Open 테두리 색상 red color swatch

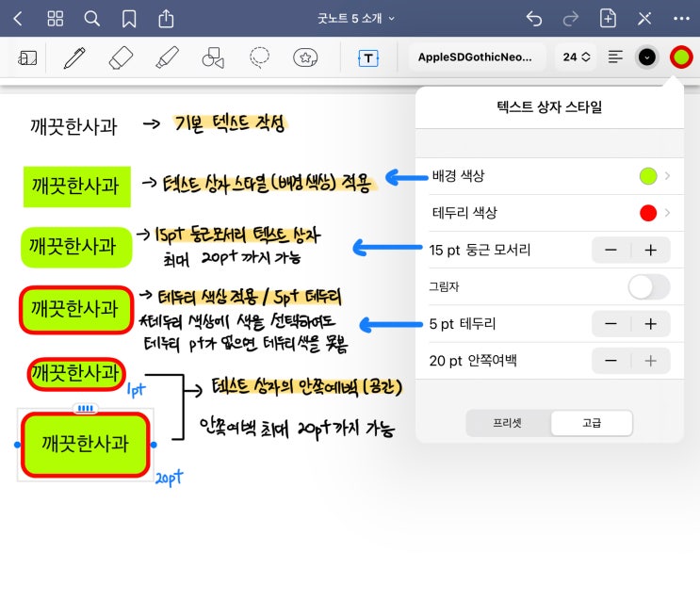click(648, 213)
